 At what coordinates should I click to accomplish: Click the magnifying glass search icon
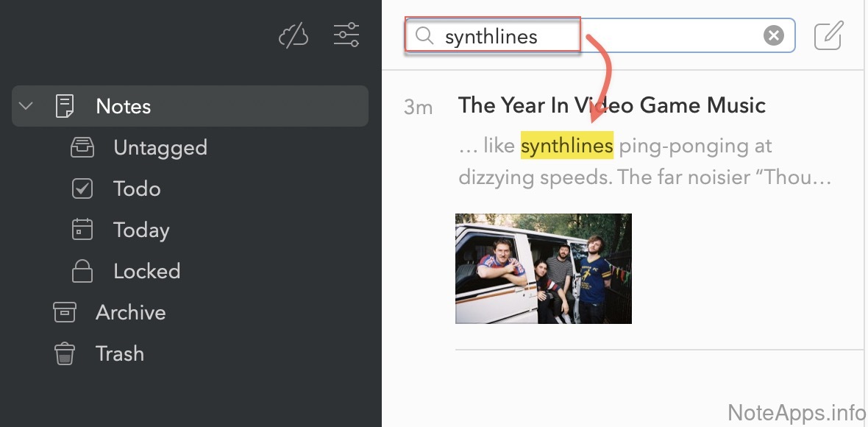point(424,35)
